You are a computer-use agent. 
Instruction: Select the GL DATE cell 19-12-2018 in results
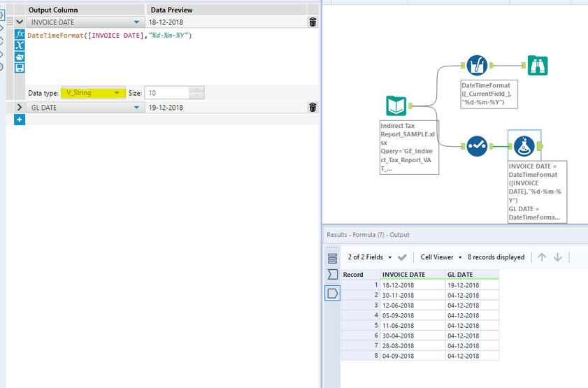click(472, 285)
